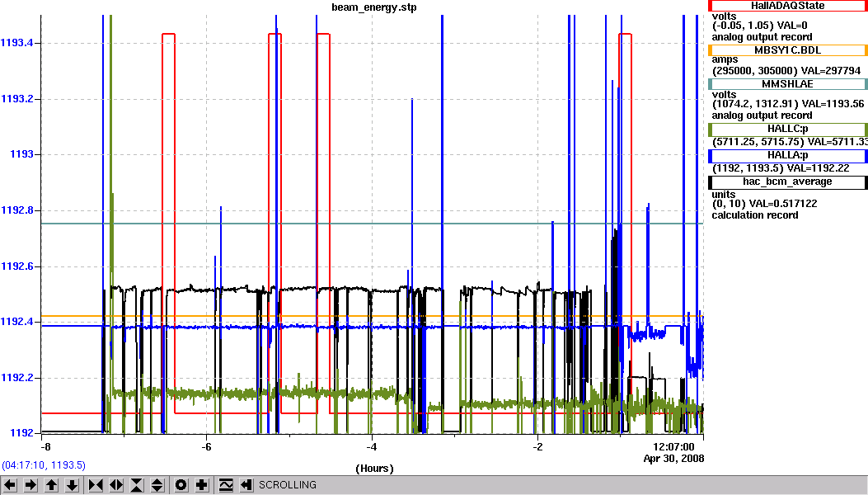Click the 1193.2 Y-axis tick label
The height and width of the screenshot is (495, 868).
[x=17, y=99]
